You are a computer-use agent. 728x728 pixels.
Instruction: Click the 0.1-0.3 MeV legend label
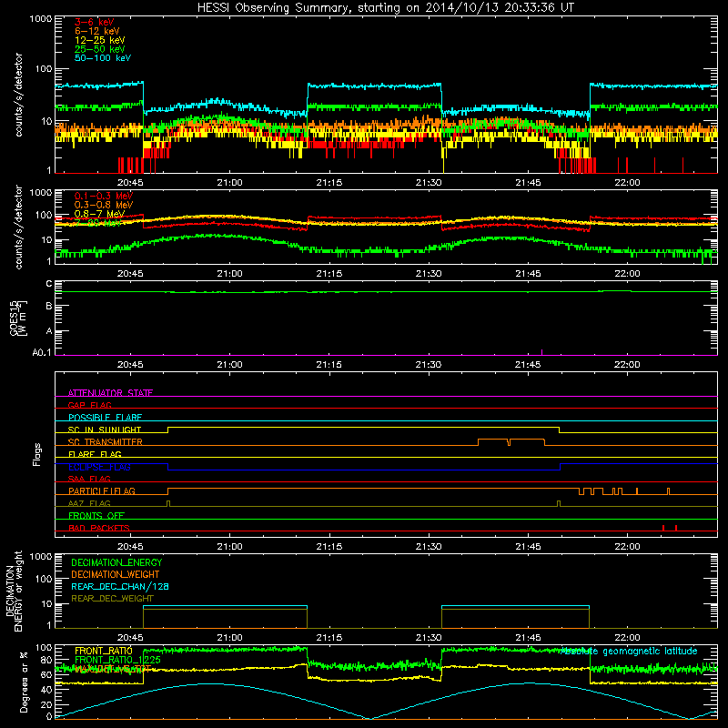coord(104,196)
